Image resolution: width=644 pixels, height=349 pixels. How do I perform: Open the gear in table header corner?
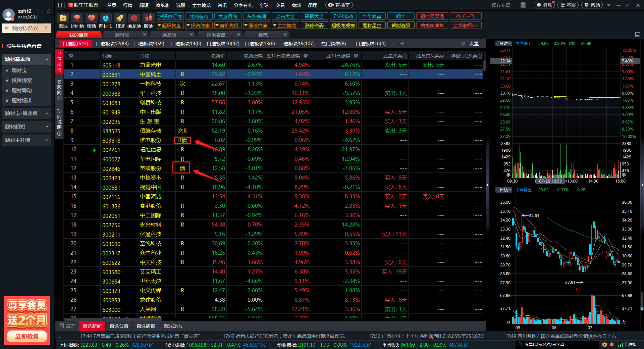tap(71, 56)
